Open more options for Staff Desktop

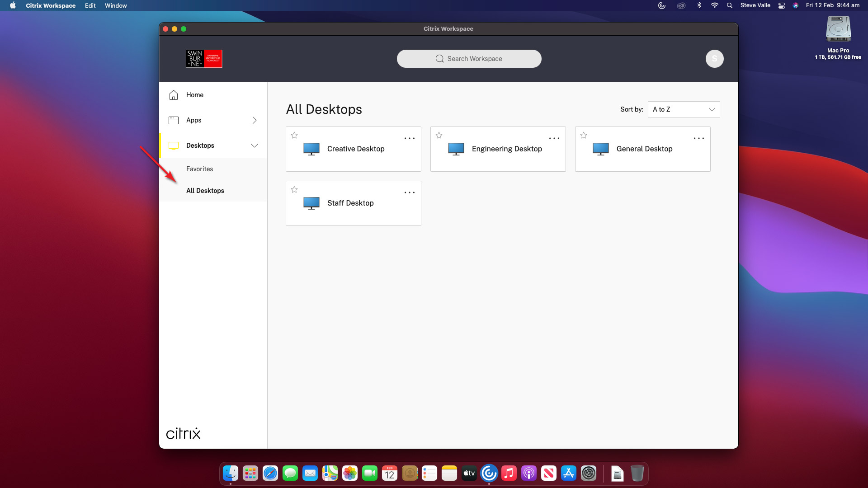(x=409, y=192)
